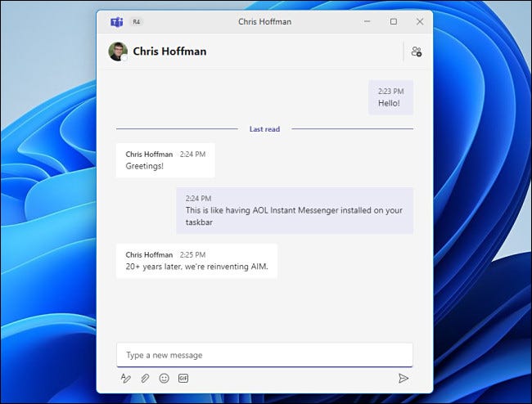Click the Attach file paperclip icon
532x404 pixels.
(145, 378)
